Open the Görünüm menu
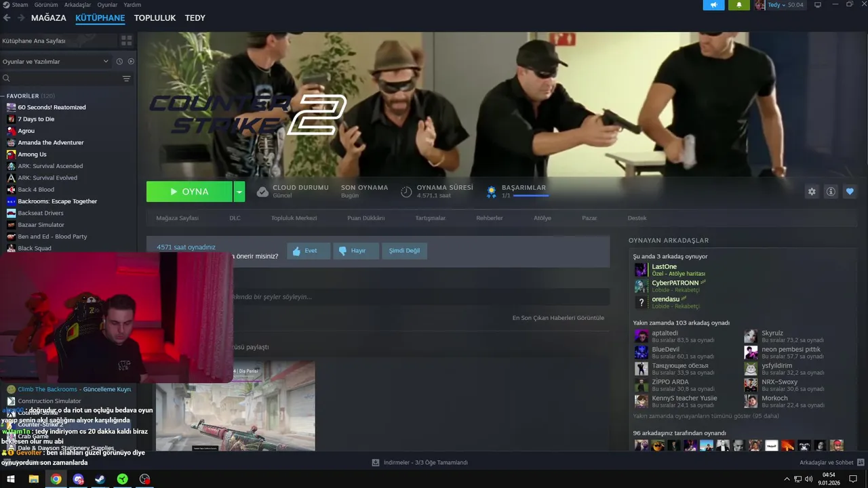 coord(46,5)
